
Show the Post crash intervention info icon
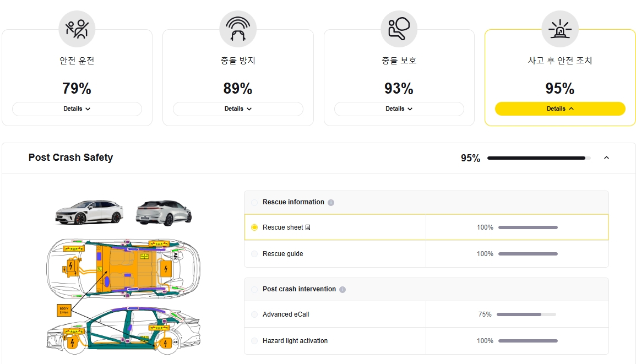(343, 289)
